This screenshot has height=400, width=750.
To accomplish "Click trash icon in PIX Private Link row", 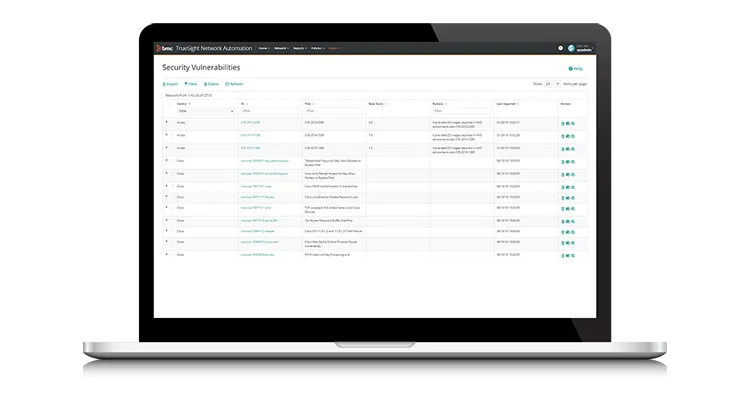I will pos(562,256).
